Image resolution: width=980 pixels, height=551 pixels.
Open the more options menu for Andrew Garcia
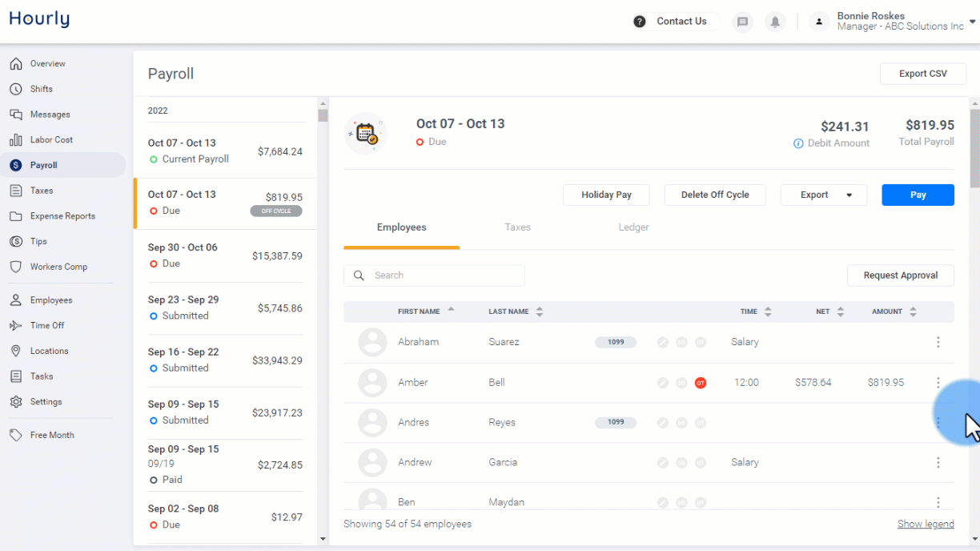(938, 462)
